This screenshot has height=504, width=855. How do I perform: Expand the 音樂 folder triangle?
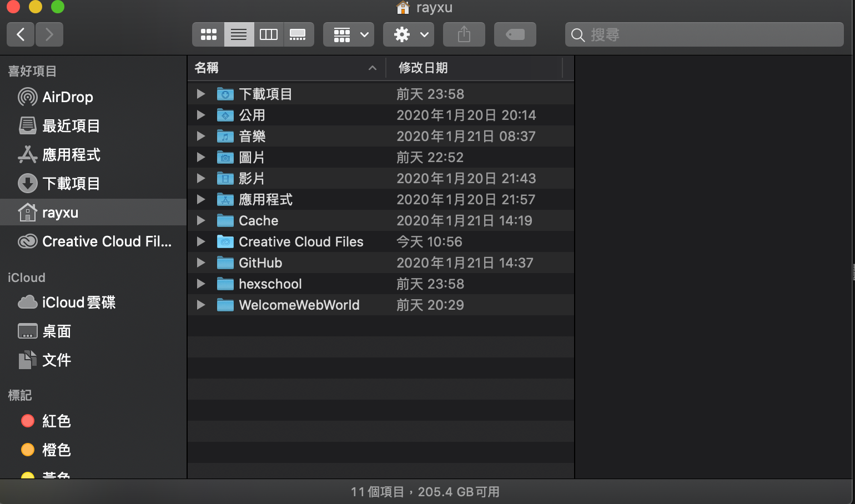pyautogui.click(x=201, y=136)
